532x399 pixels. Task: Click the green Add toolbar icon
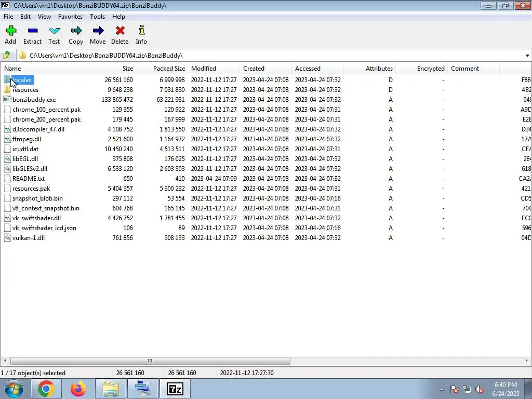click(x=11, y=31)
